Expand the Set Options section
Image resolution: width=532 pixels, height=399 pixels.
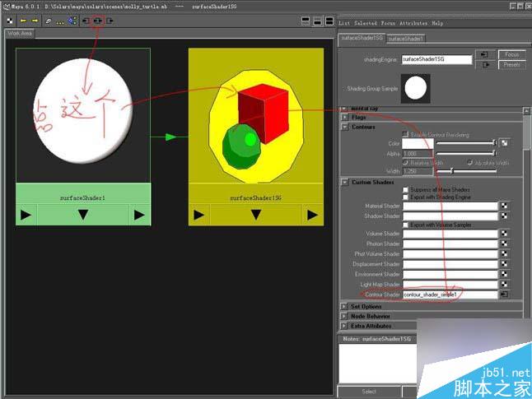tap(344, 307)
